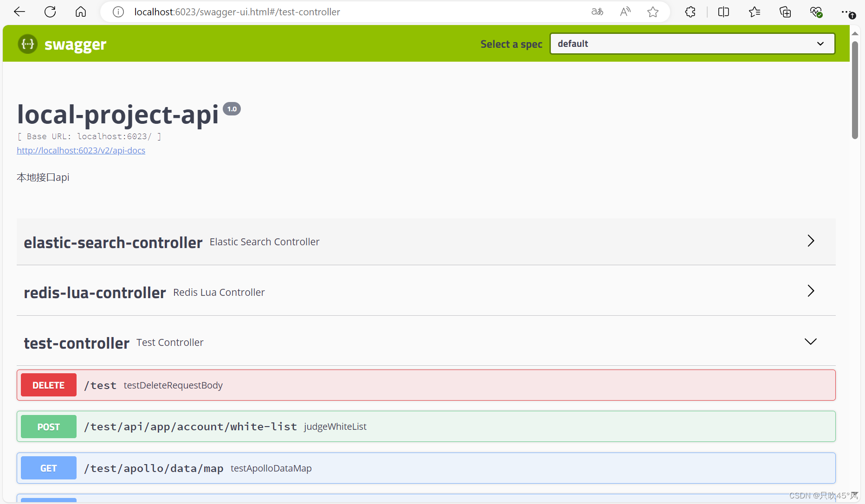
Task: Open the browser extensions menu
Action: point(690,12)
